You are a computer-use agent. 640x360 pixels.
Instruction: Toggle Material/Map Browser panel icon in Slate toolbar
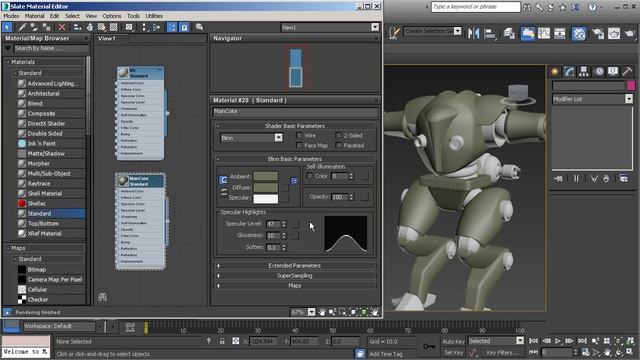pos(172,27)
